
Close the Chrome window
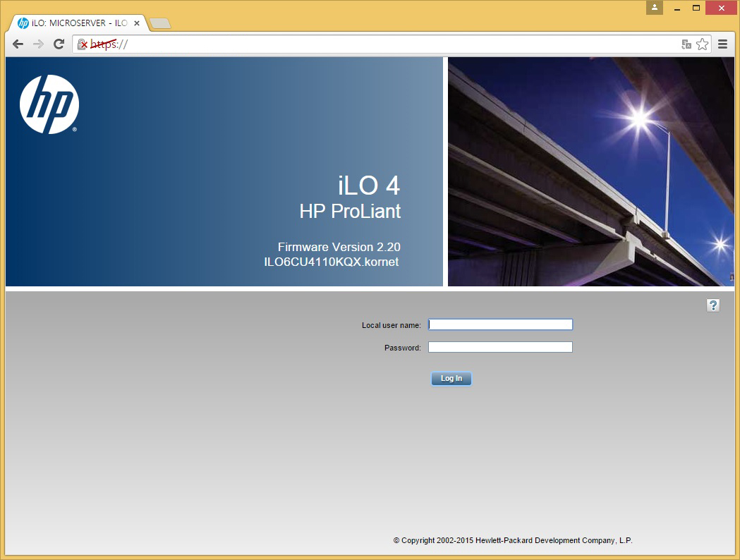[722, 8]
